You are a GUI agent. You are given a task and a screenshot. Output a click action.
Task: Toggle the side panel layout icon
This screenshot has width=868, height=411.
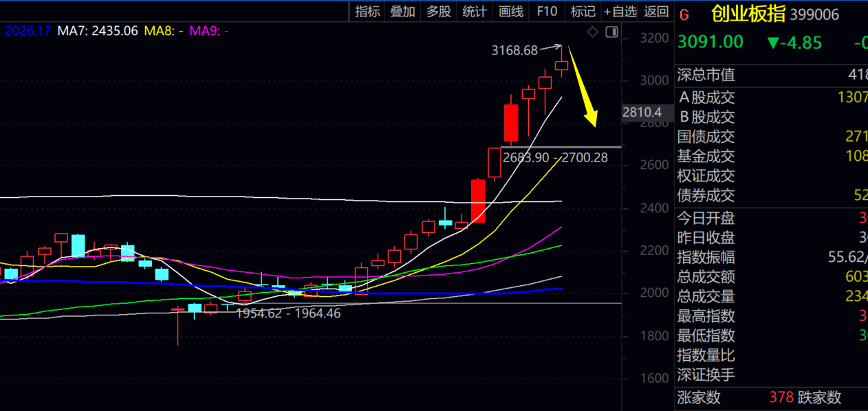pos(611,32)
